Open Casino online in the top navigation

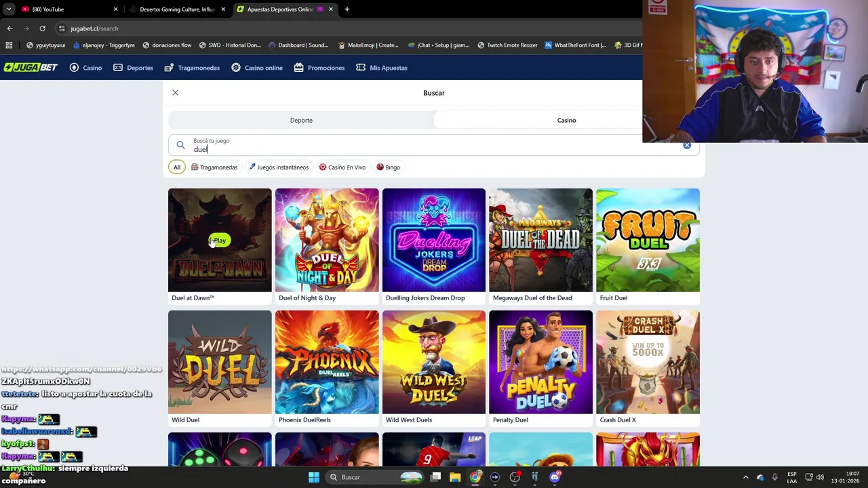pyautogui.click(x=257, y=68)
